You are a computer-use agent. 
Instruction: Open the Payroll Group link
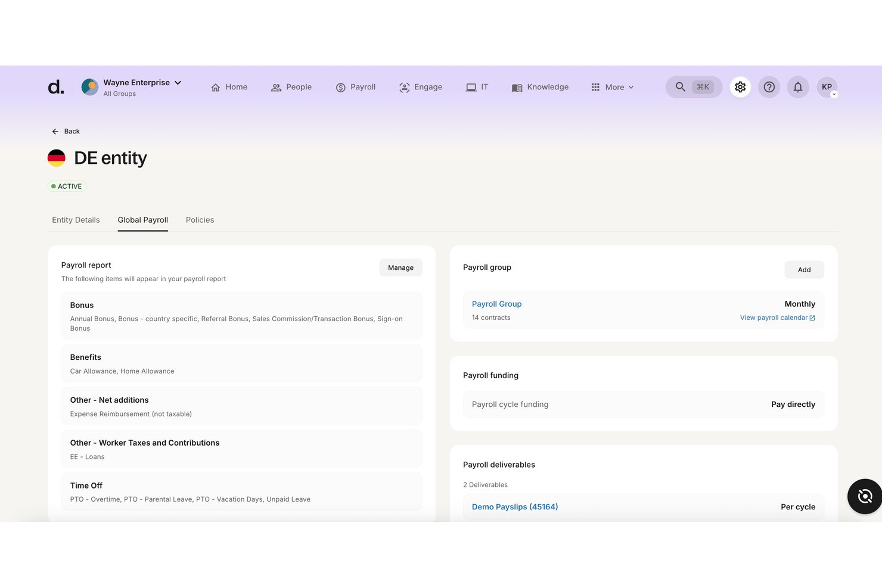tap(496, 304)
